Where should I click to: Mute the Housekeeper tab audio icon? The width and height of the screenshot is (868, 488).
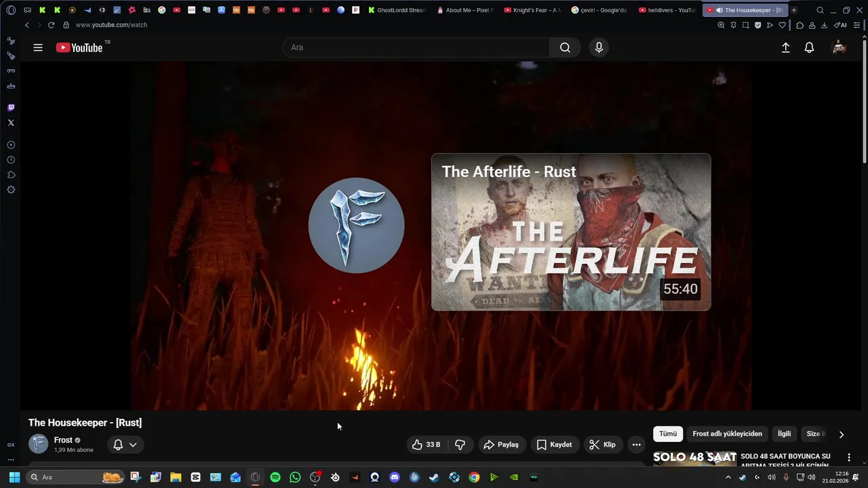[x=719, y=10]
